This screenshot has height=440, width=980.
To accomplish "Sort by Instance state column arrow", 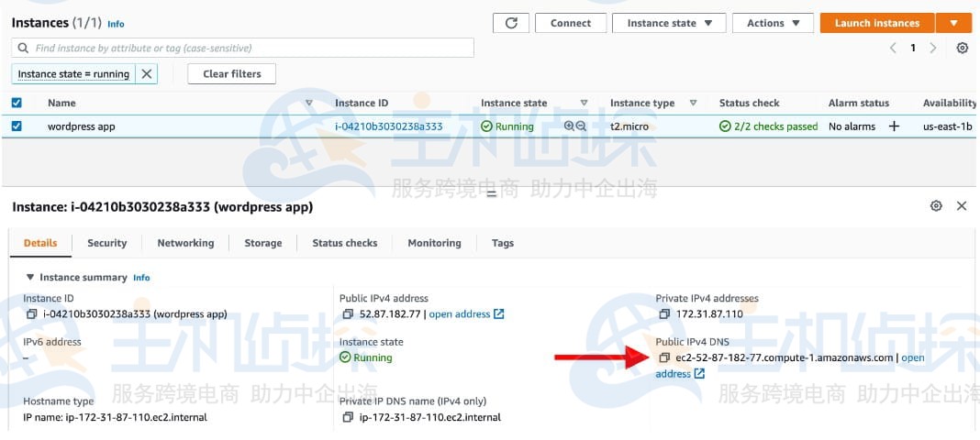I will 584,103.
